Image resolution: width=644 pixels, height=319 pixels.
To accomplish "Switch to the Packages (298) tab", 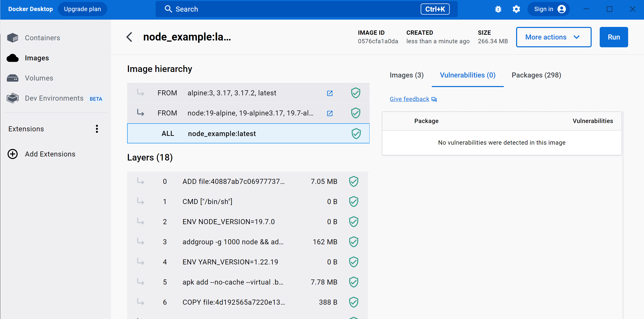I will point(536,75).
